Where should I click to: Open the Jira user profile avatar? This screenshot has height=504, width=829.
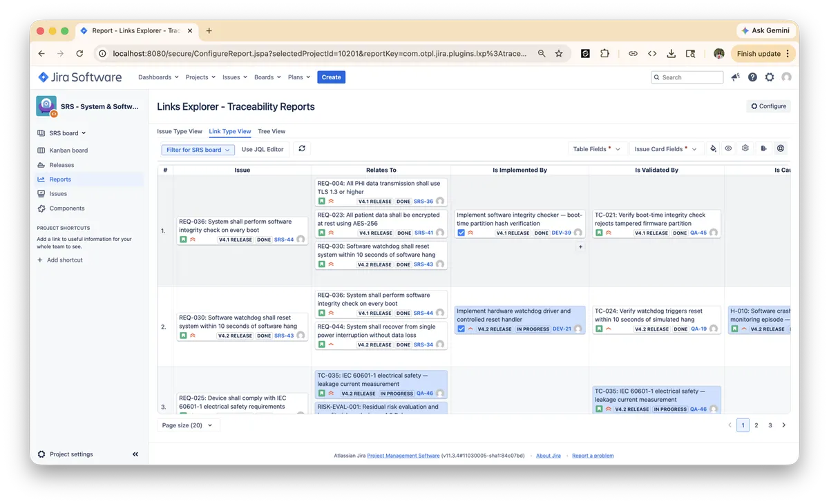click(x=786, y=77)
